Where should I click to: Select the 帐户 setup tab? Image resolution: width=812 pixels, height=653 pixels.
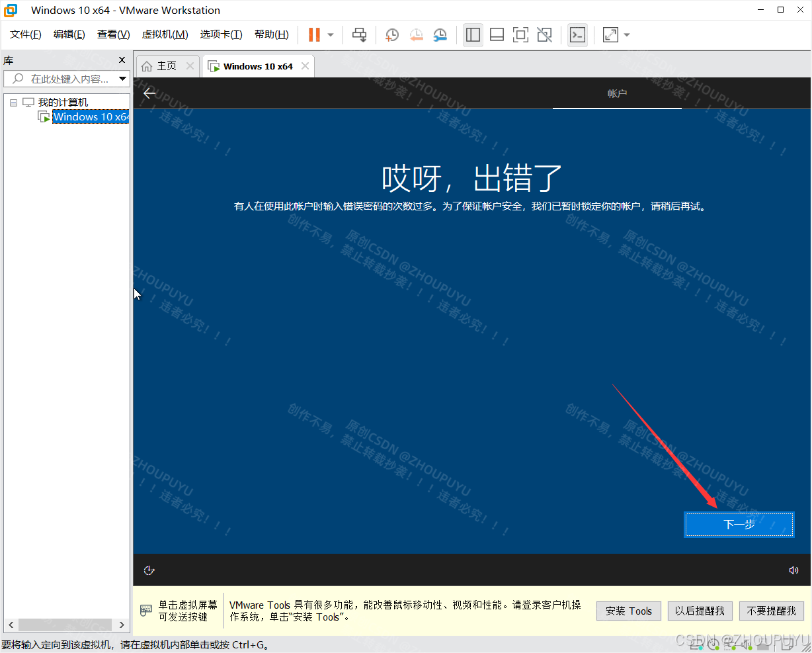617,93
